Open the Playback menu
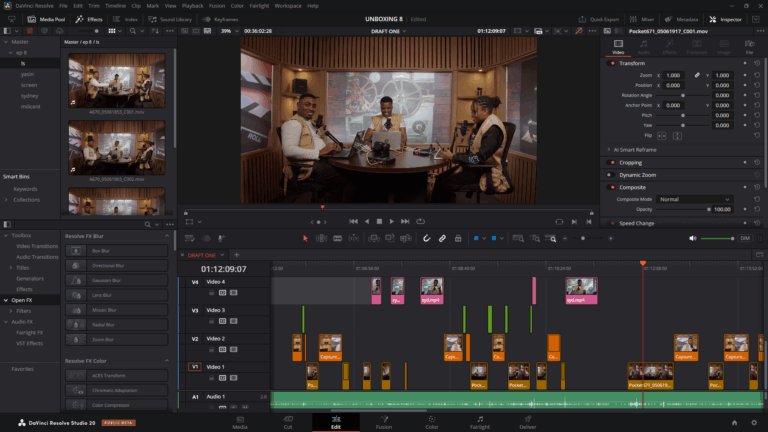This screenshot has height=432, width=768. (192, 6)
